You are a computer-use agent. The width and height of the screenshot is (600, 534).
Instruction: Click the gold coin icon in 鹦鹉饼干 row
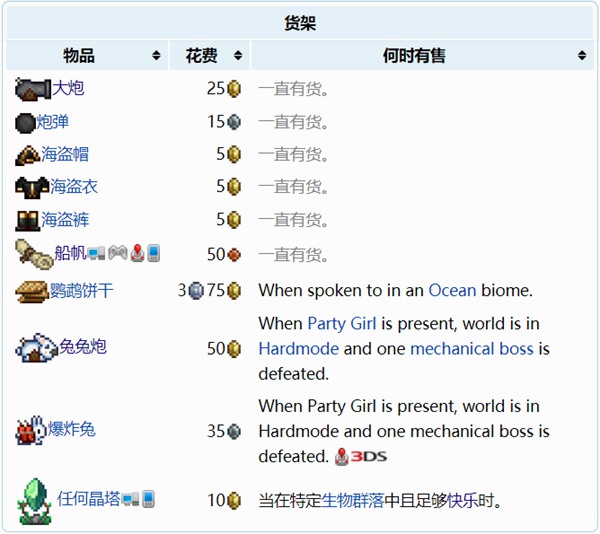coord(234,291)
